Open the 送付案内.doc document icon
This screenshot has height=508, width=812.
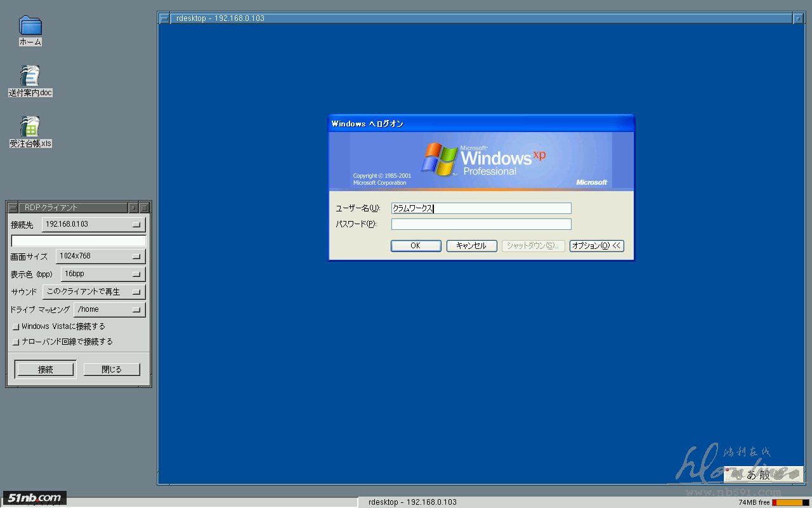point(30,76)
